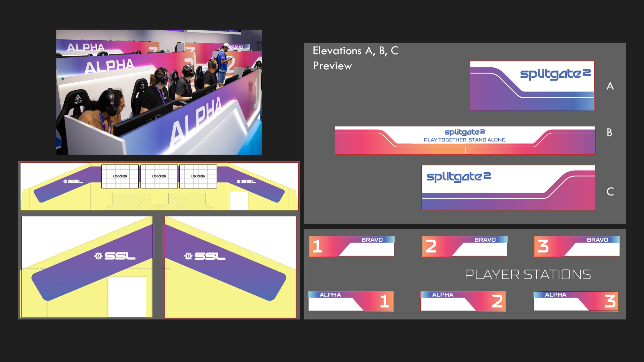Click the Bravo 1 player station graphic
Viewport: 644px width, 362px height.
point(351,246)
